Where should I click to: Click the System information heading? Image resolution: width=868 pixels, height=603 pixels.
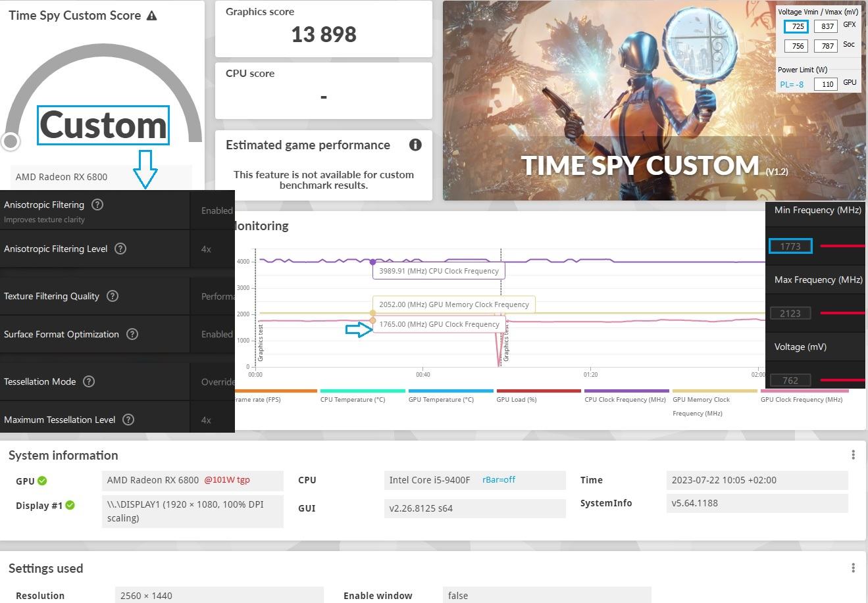tap(63, 455)
